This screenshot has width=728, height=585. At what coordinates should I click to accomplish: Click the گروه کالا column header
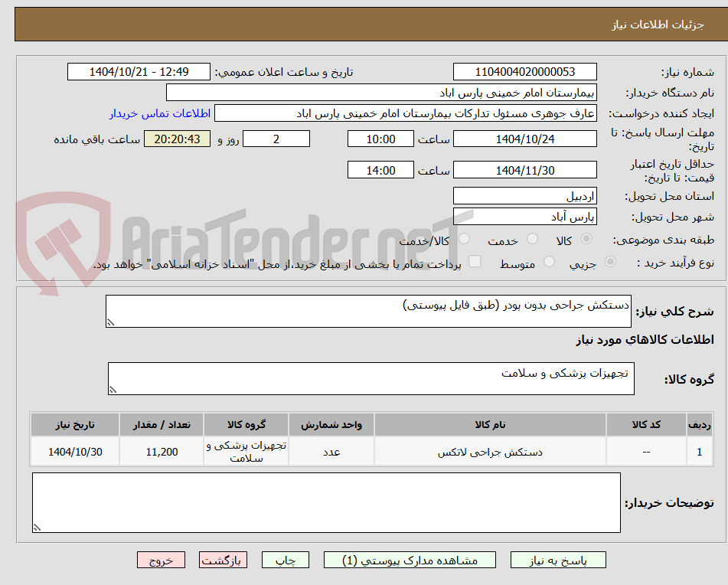click(246, 425)
